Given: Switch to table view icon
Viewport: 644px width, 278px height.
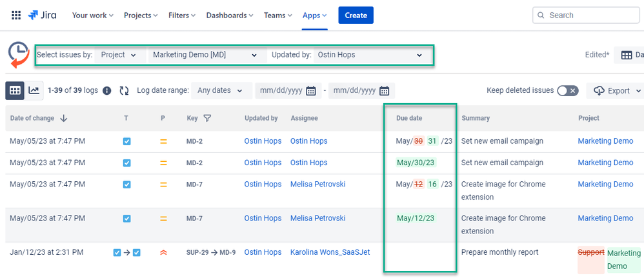Looking at the screenshot, I should click(x=15, y=91).
